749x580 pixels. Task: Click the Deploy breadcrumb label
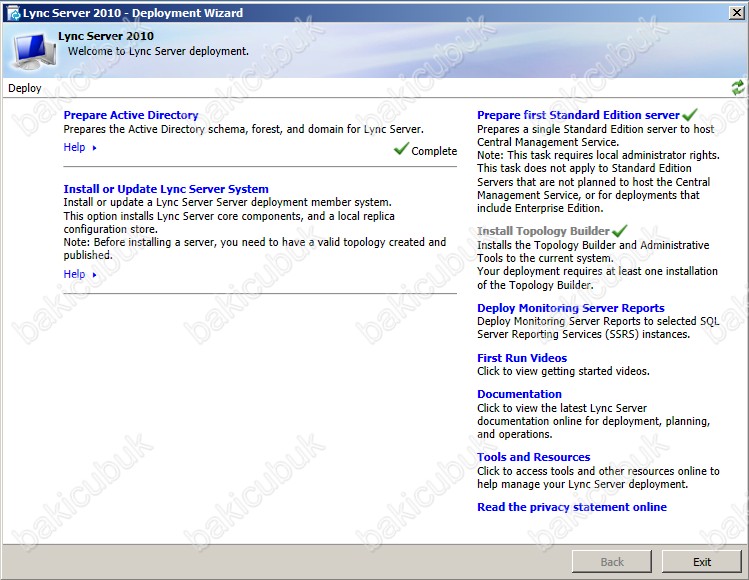click(x=25, y=88)
